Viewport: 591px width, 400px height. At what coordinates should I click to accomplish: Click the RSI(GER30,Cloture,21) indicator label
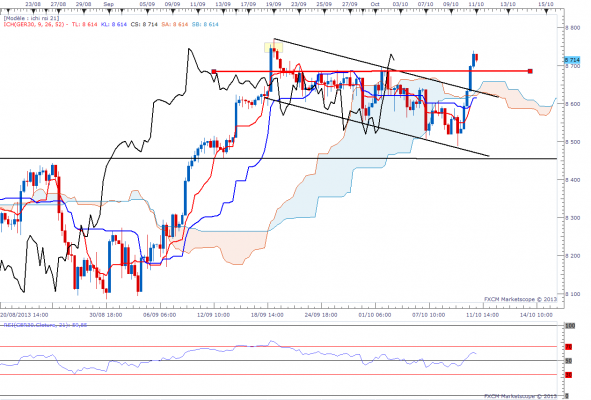[x=45, y=325]
